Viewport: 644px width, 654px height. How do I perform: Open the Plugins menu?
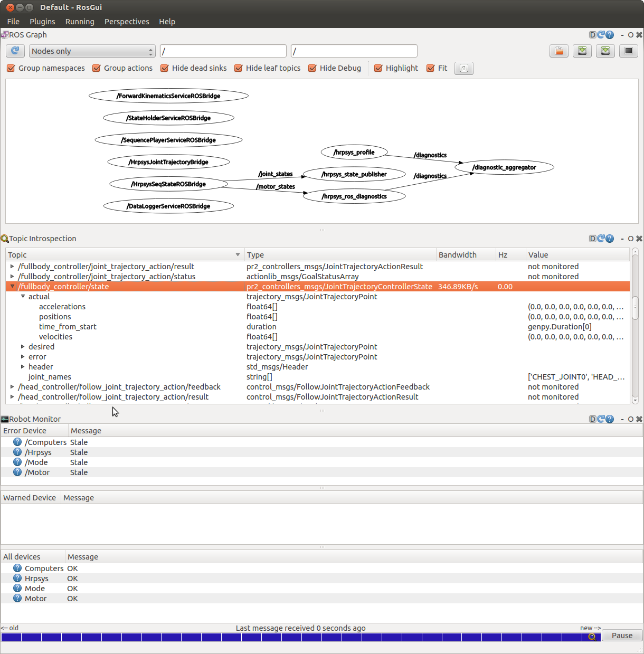[x=42, y=22]
